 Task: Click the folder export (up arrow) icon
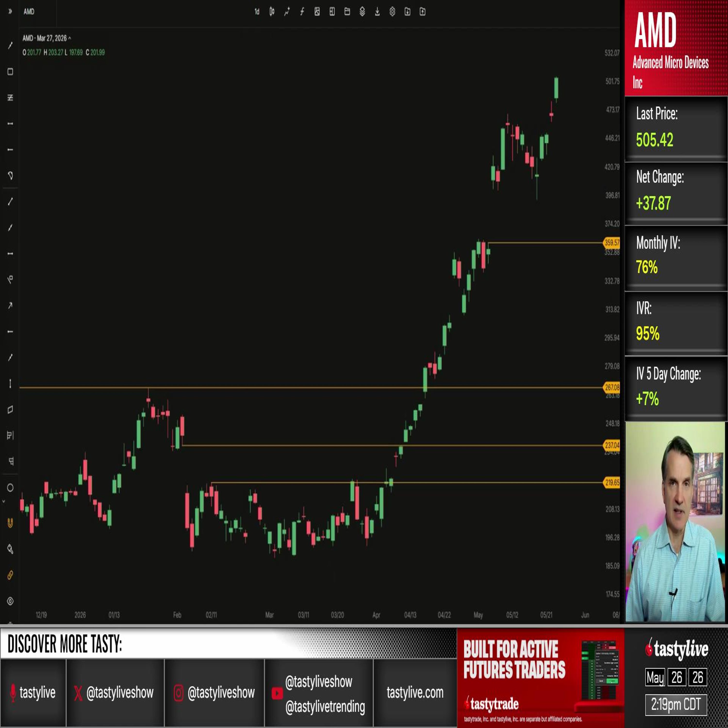pyautogui.click(x=422, y=12)
